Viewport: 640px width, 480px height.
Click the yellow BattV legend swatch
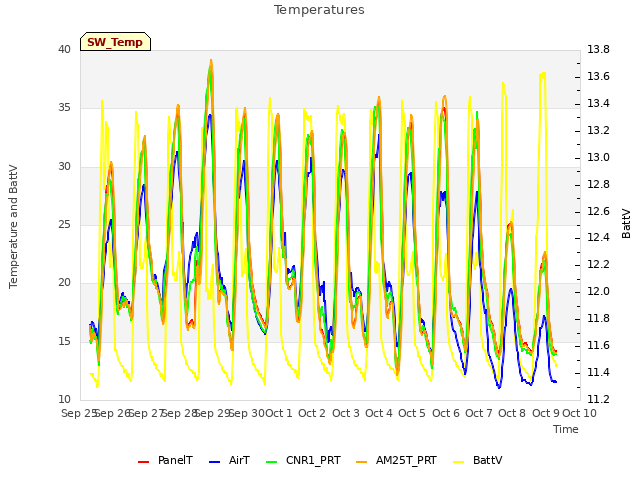pyautogui.click(x=459, y=462)
